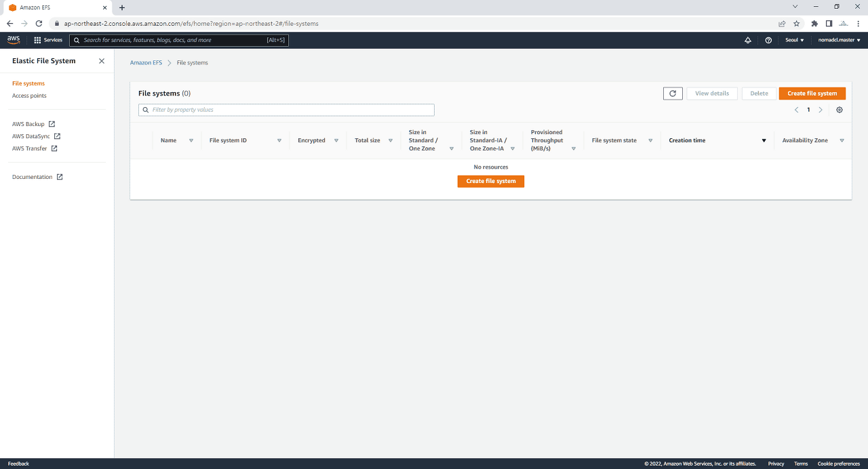Viewport: 868px width, 469px height.
Task: Open AWS Backup link
Action: click(28, 124)
